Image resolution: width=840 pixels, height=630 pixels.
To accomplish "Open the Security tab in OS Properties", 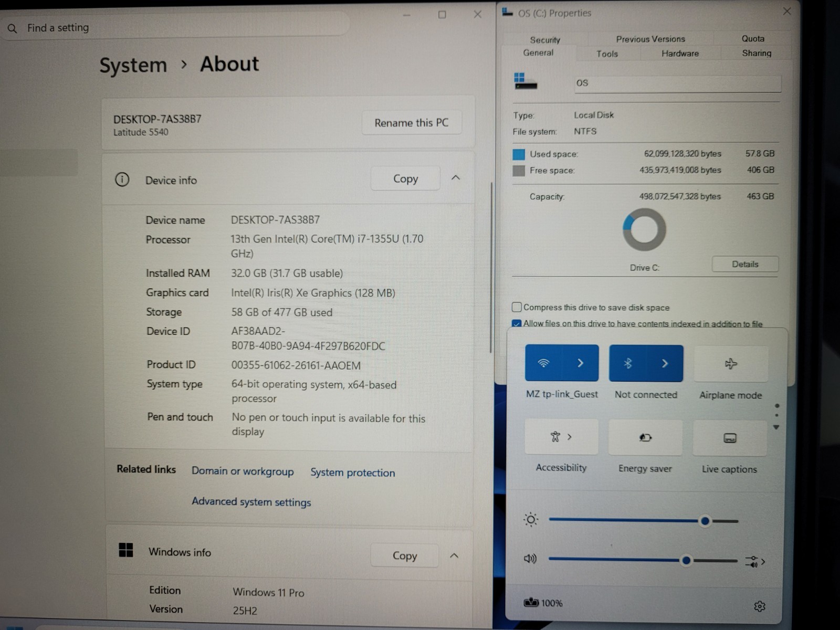I will (x=545, y=40).
